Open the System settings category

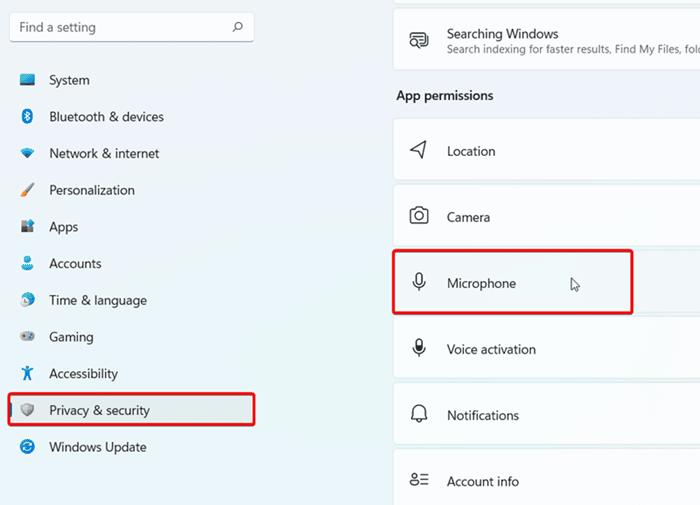point(69,80)
